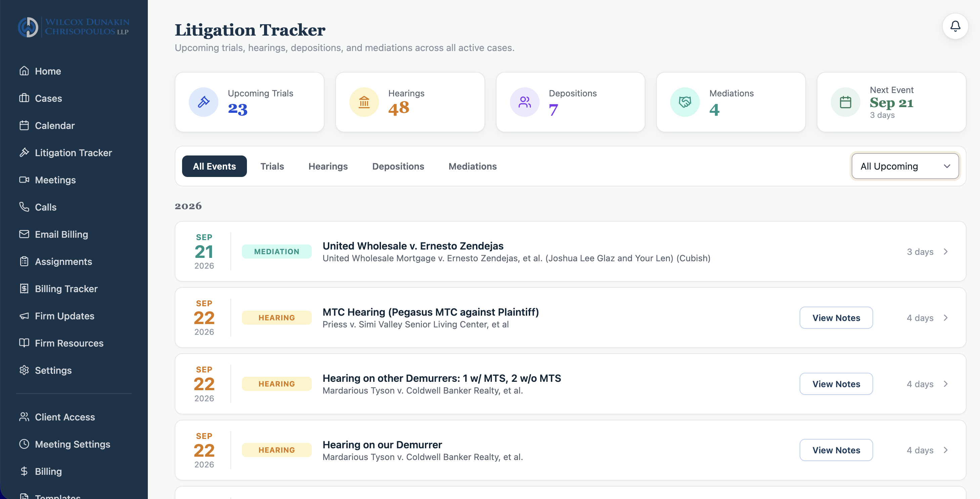Viewport: 980px width, 499px height.
Task: Click the Assignments clipboard icon
Action: click(24, 261)
